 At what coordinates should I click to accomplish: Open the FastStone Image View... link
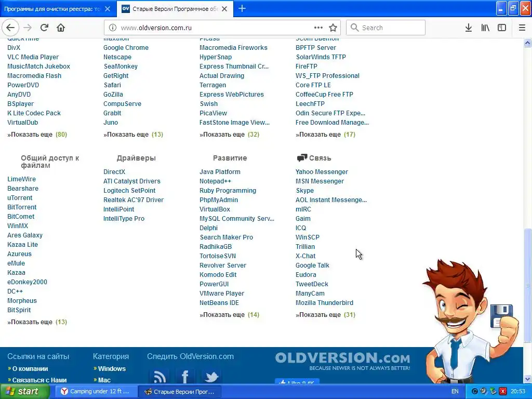[234, 123]
